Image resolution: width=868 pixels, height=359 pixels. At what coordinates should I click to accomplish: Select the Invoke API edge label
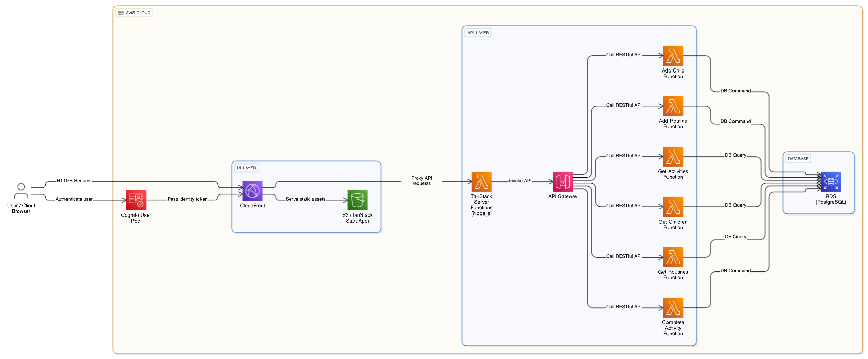coord(520,181)
